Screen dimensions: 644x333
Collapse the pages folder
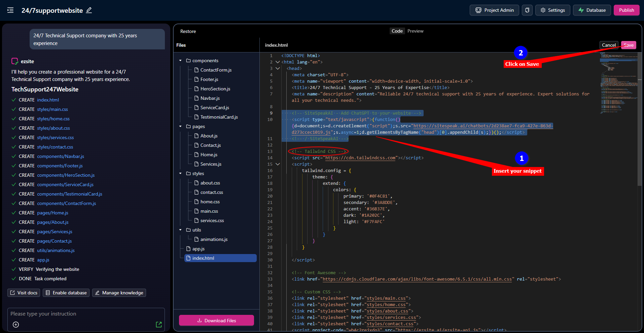[180, 126]
